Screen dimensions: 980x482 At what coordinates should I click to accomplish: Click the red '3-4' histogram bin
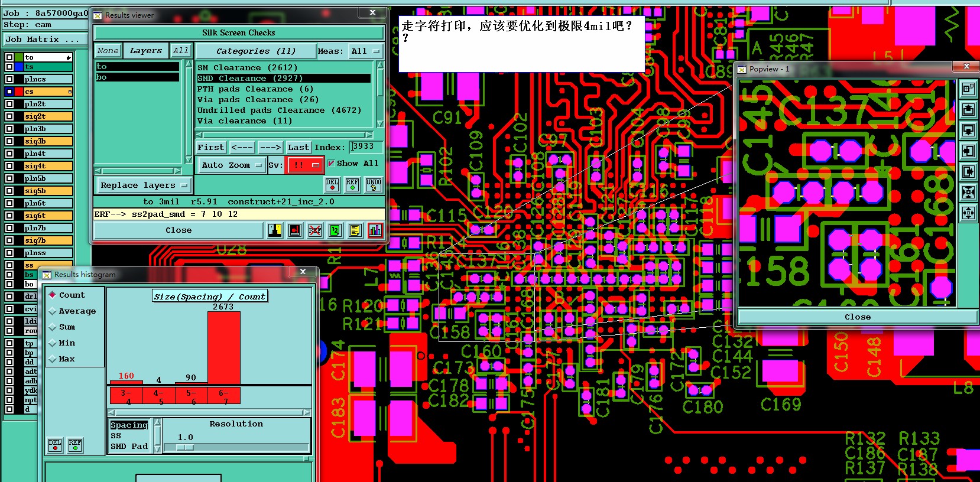click(126, 396)
